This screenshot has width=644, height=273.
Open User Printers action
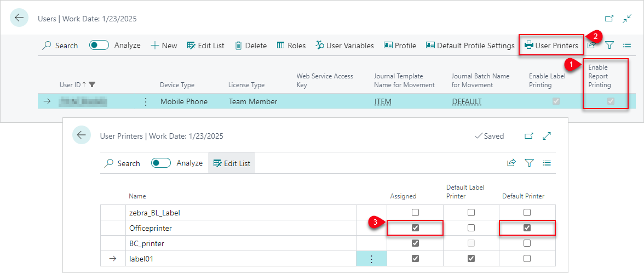click(551, 46)
